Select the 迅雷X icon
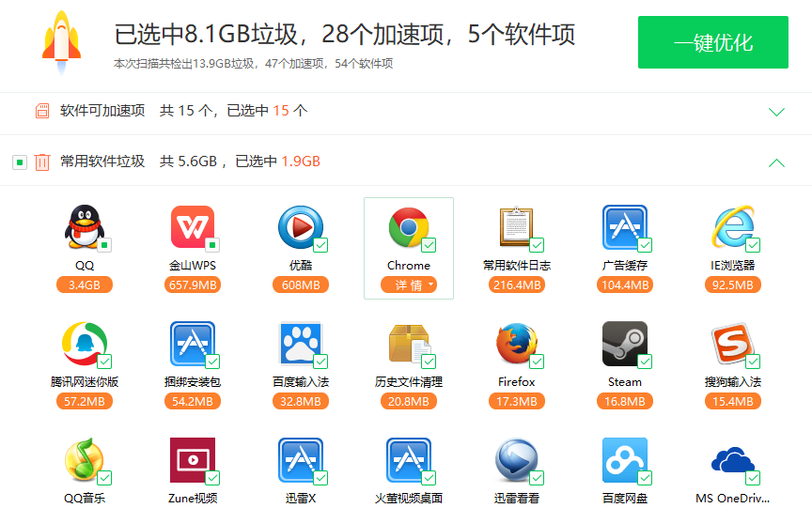The image size is (812, 508). 301,459
